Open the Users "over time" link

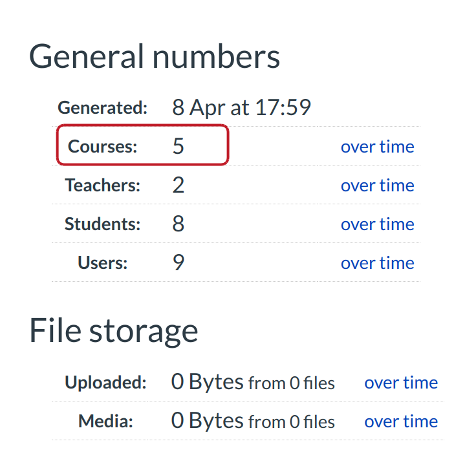pyautogui.click(x=377, y=263)
